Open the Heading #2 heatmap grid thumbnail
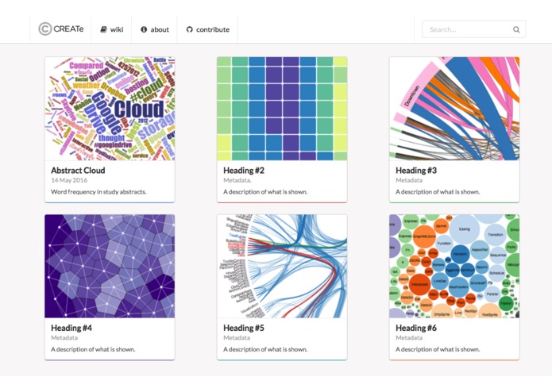The image size is (552, 392). point(282,109)
